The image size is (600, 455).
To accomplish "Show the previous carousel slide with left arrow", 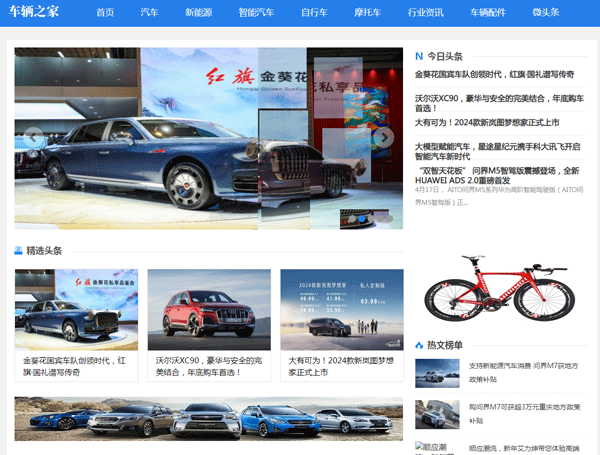I will click(33, 137).
